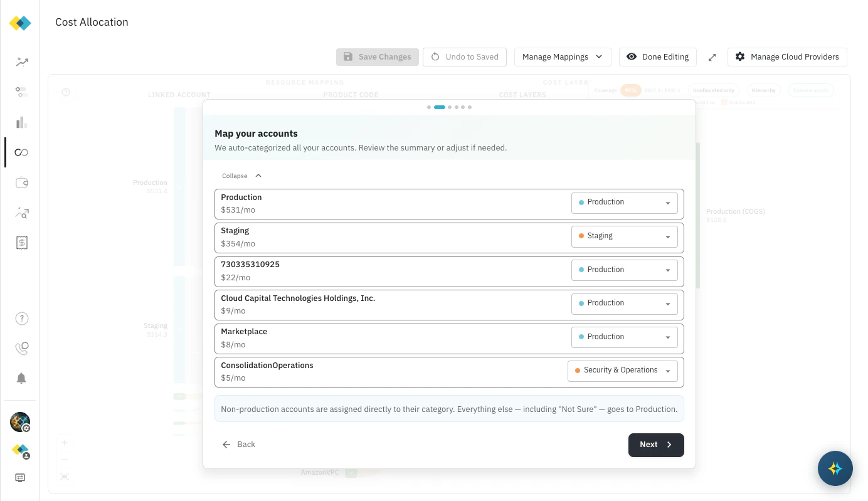The image size is (868, 501).
Task: Click the fullscreen expand arrows icon
Action: [712, 57]
